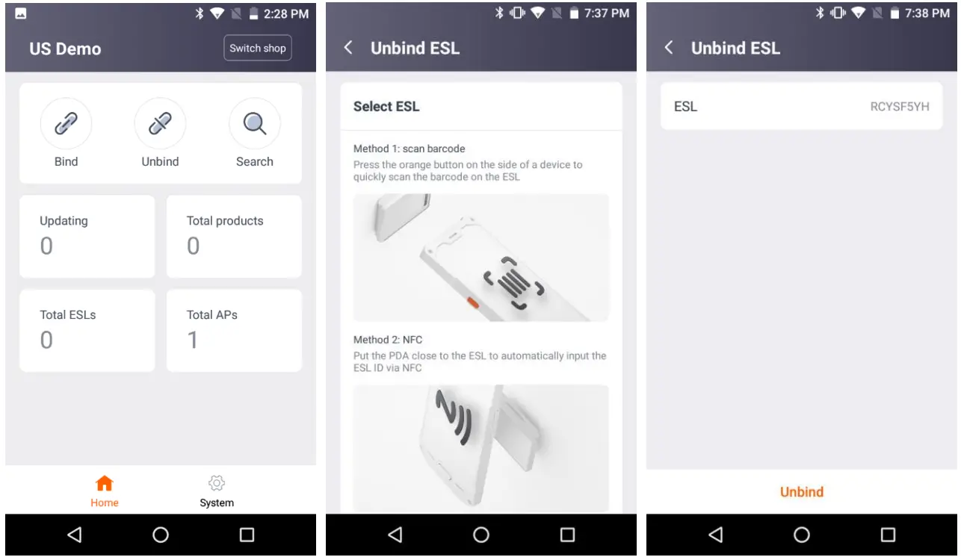Tap Android back button on home screen
961x560 pixels.
[x=74, y=535]
